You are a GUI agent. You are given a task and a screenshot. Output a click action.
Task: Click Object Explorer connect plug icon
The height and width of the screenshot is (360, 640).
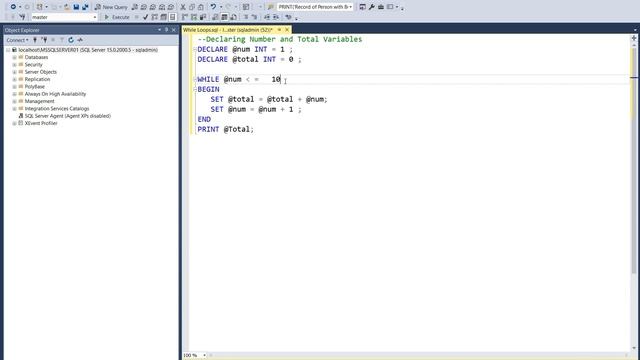click(x=35, y=40)
